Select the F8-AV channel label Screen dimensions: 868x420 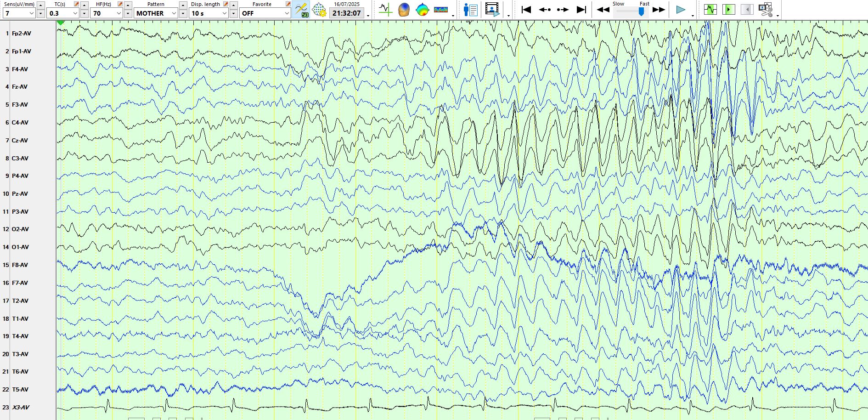coord(20,265)
